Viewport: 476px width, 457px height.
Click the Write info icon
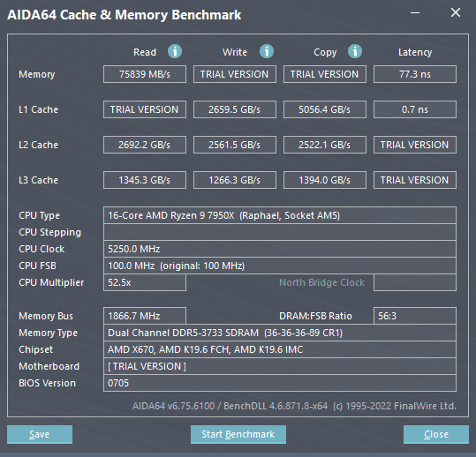[x=267, y=51]
